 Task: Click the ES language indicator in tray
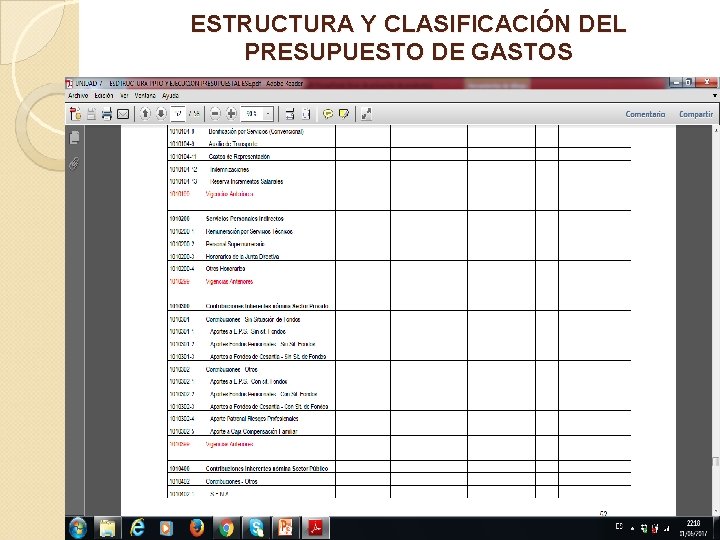(x=619, y=527)
